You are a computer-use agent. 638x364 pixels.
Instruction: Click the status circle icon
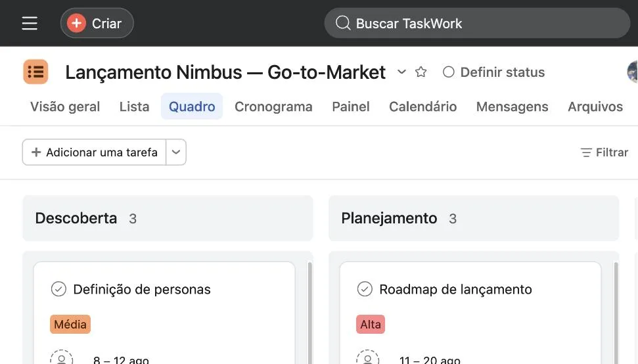pyautogui.click(x=448, y=72)
